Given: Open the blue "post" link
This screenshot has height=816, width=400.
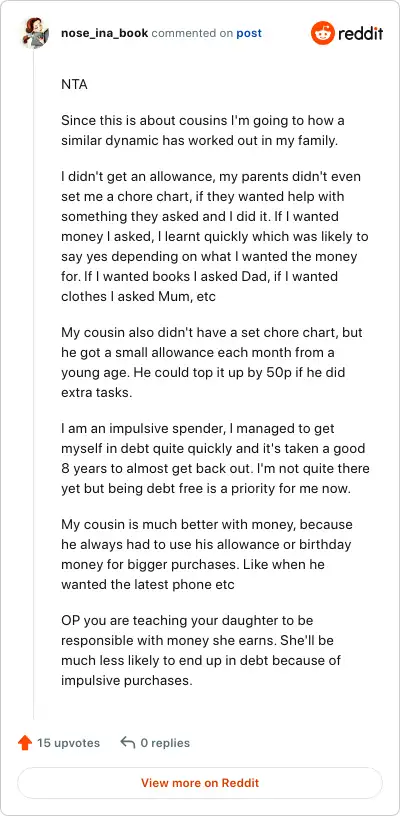Looking at the screenshot, I should [x=249, y=34].
